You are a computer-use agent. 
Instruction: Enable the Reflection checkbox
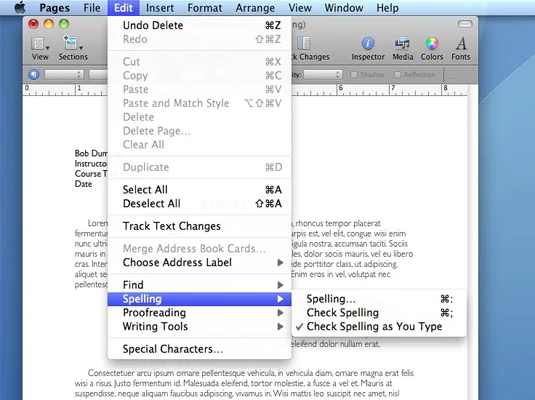pyautogui.click(x=397, y=75)
